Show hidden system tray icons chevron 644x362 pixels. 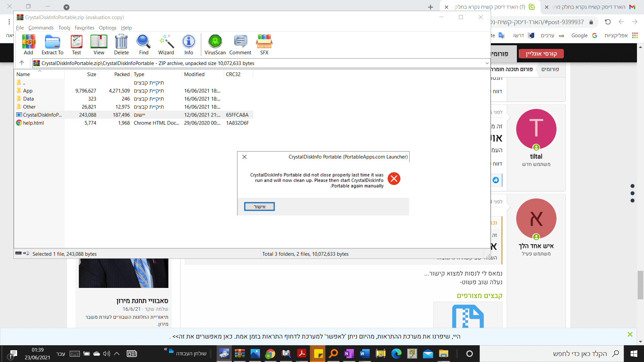pos(117,354)
